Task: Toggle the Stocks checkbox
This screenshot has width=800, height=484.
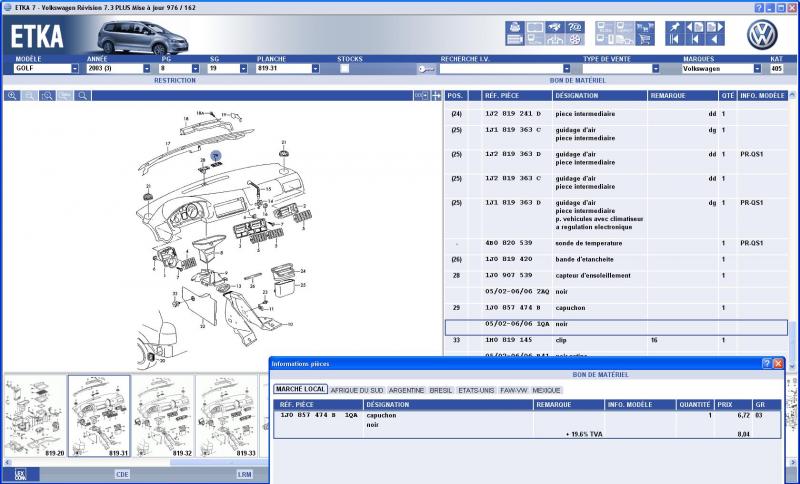Action: coord(345,68)
